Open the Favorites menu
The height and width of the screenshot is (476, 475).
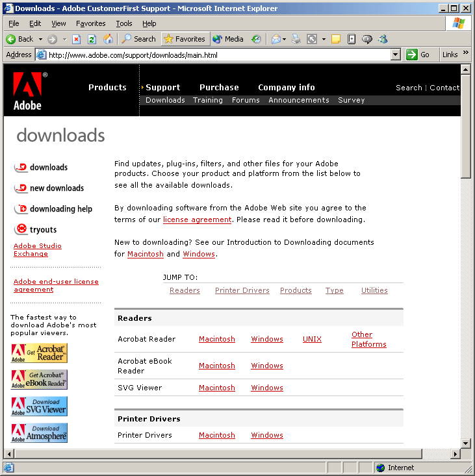click(90, 23)
